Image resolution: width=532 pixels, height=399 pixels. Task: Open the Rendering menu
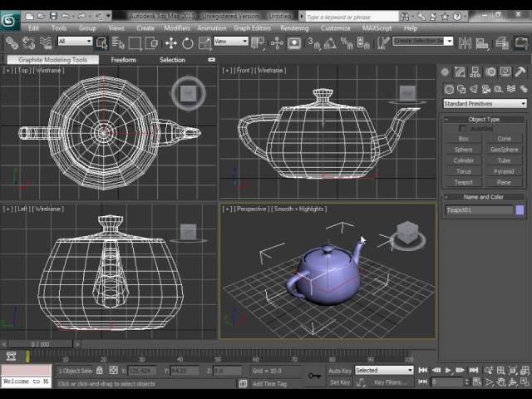pos(294,28)
